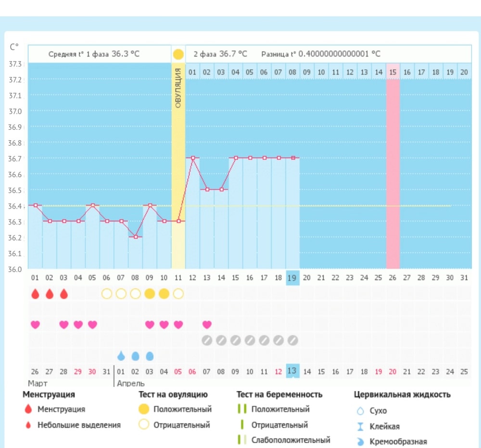Click the vertical ОВУЛЯЦИЯ column label
The width and height of the screenshot is (481, 448).
pyautogui.click(x=178, y=88)
